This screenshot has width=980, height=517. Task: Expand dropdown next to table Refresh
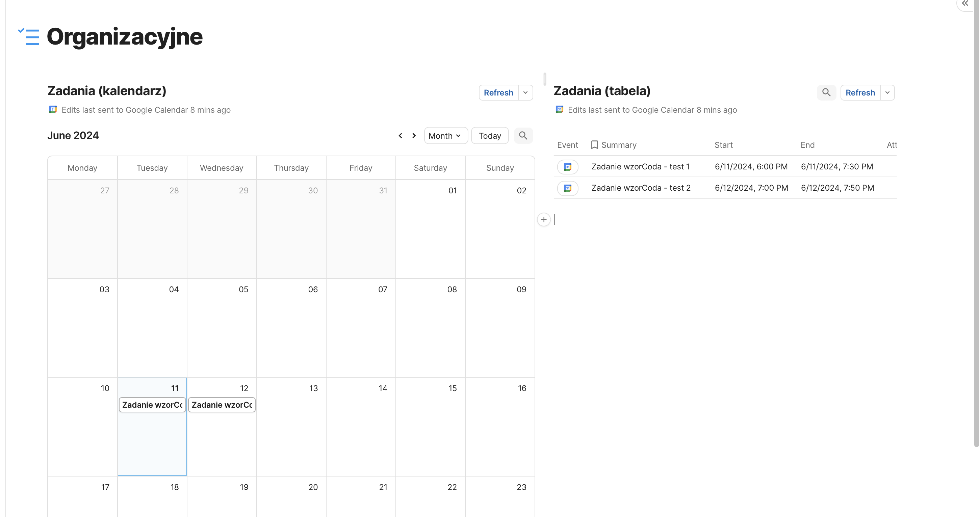click(887, 92)
